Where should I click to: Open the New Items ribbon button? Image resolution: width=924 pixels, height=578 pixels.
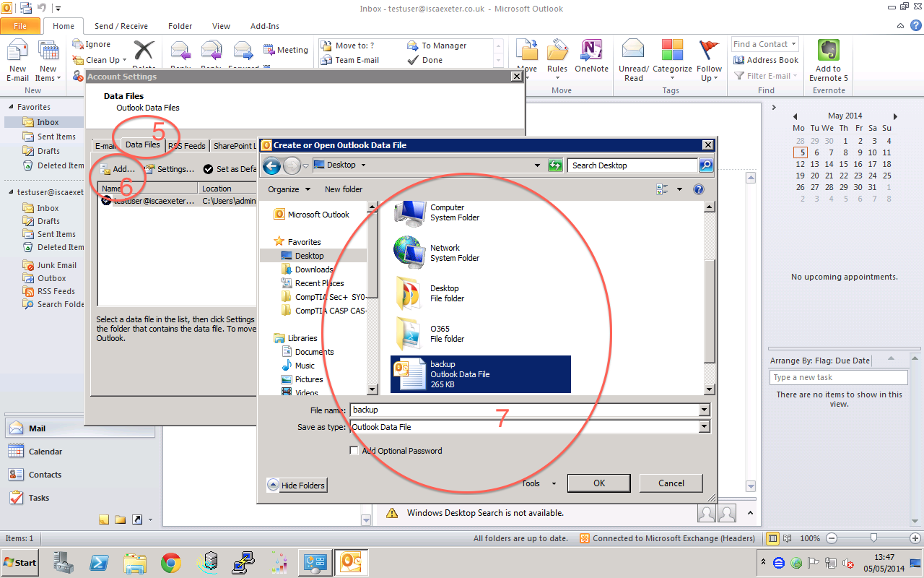48,61
